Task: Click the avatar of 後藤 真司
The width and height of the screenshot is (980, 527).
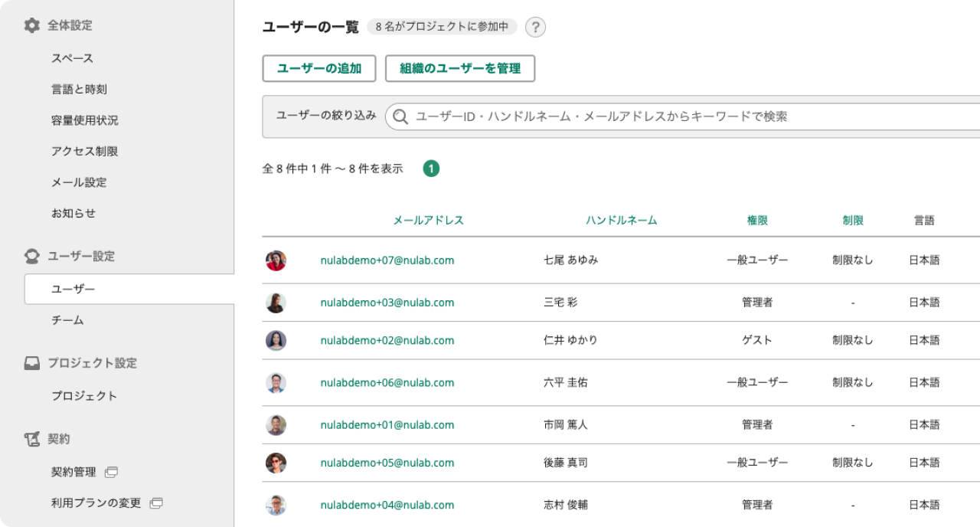Action: pyautogui.click(x=276, y=463)
